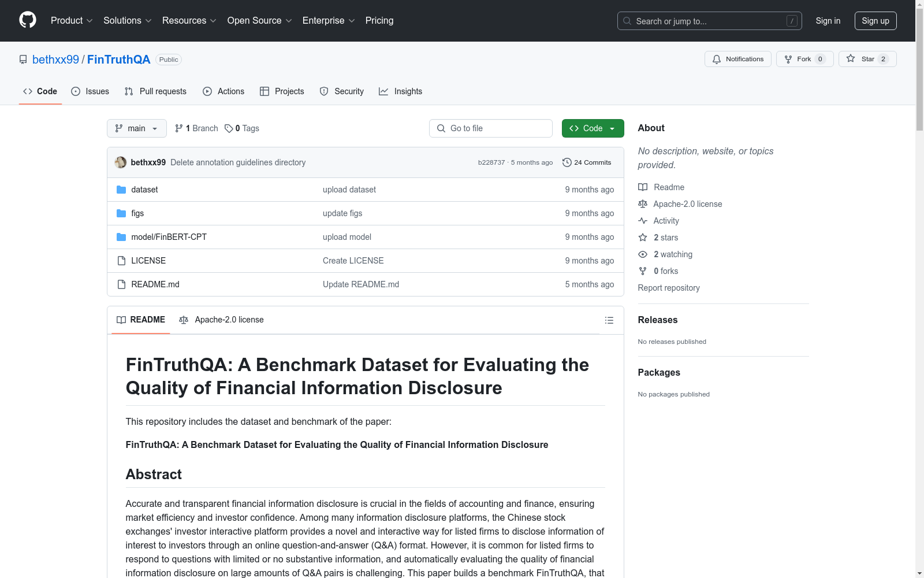Click the Sign up button

(875, 21)
